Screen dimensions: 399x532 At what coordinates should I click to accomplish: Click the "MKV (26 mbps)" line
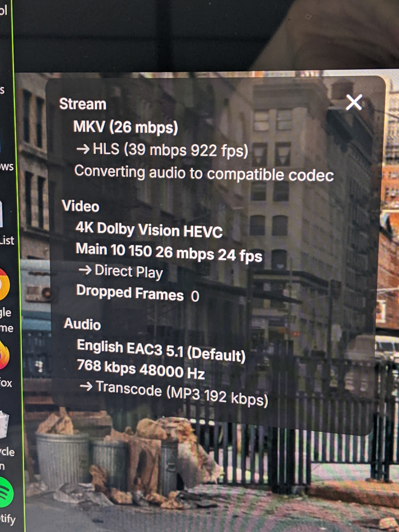click(x=126, y=128)
